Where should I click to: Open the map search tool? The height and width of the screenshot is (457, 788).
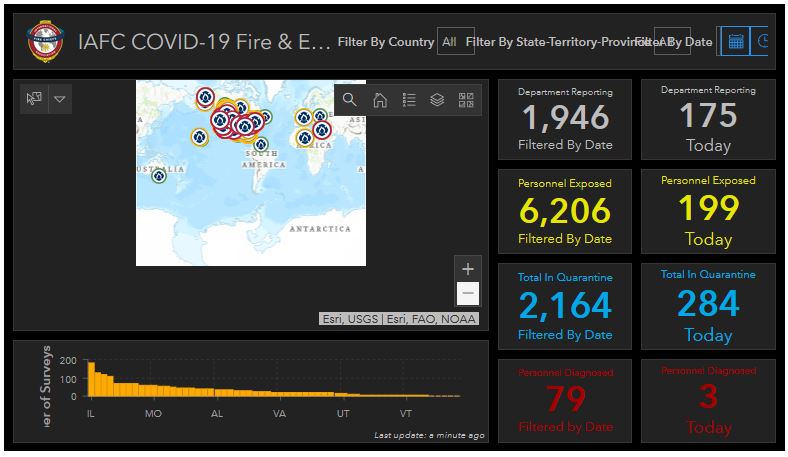(x=349, y=99)
